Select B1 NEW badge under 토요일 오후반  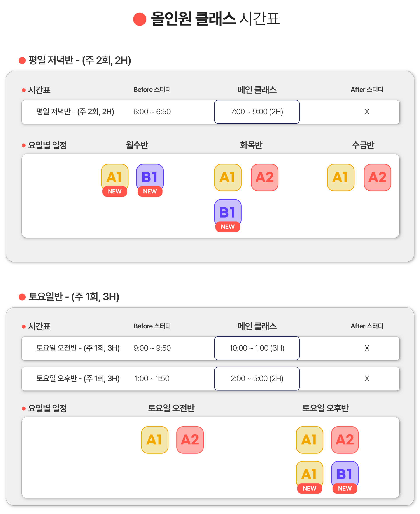(345, 477)
